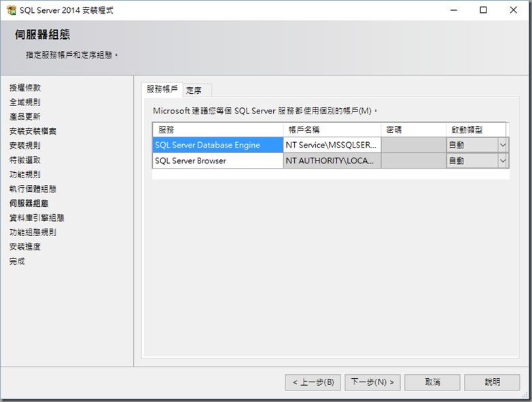
Task: Select the 功能規則 step in the sidebar
Action: pyautogui.click(x=25, y=175)
